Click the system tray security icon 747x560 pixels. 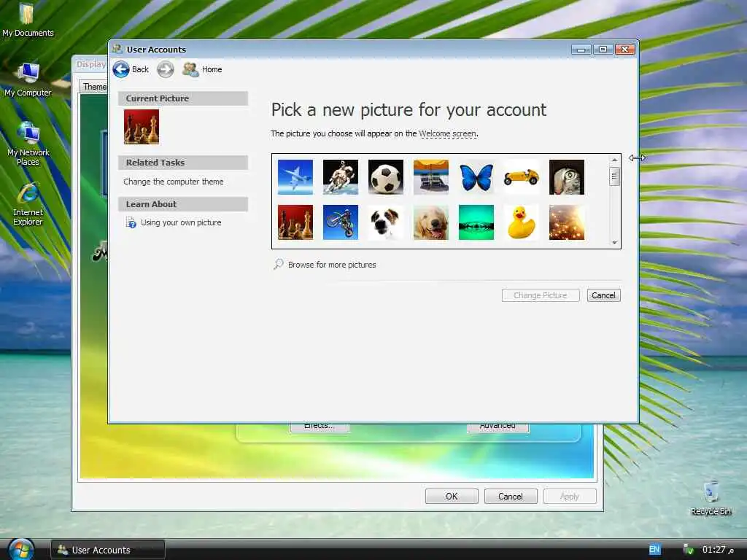[688, 550]
